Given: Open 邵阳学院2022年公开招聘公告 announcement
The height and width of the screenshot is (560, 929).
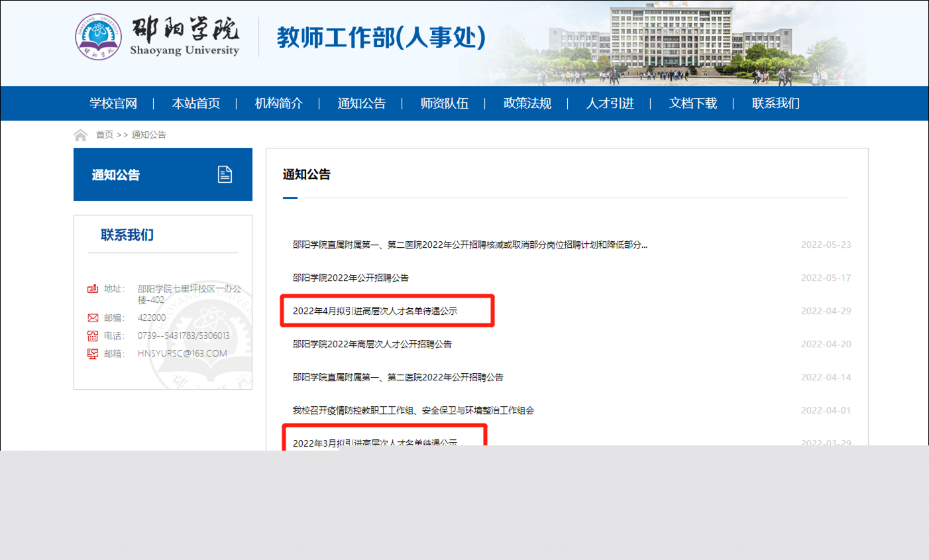Looking at the screenshot, I should (x=351, y=278).
